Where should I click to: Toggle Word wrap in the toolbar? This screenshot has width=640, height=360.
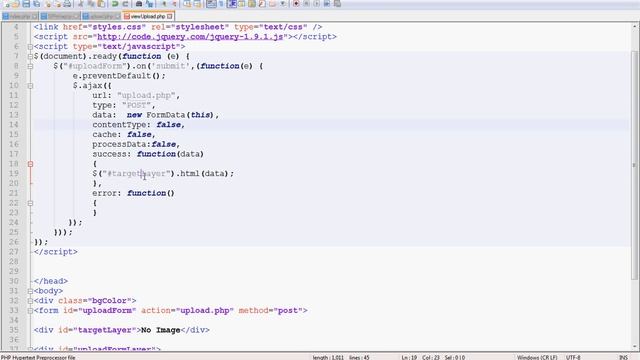pos(211,4)
